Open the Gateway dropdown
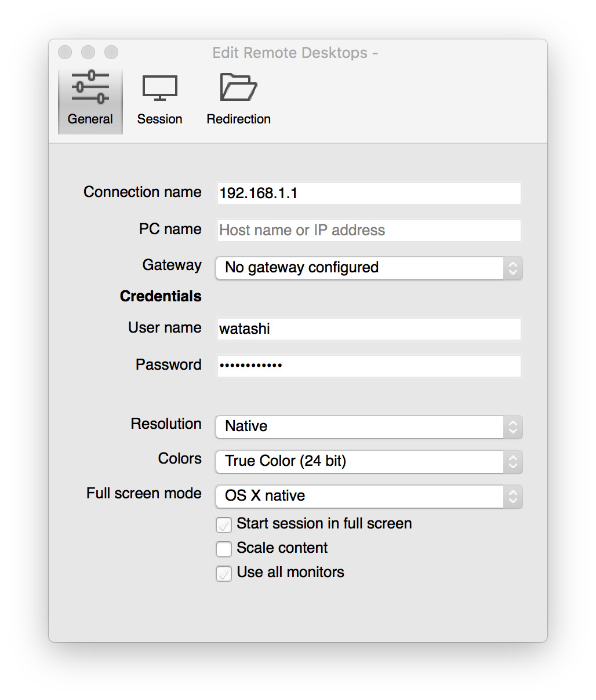The image size is (596, 700). [x=369, y=268]
